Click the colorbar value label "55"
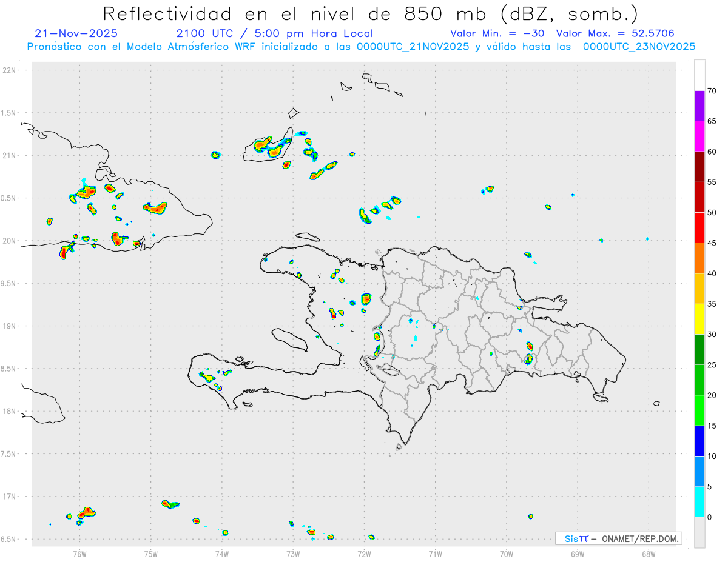The height and width of the screenshot is (562, 728). [x=712, y=182]
